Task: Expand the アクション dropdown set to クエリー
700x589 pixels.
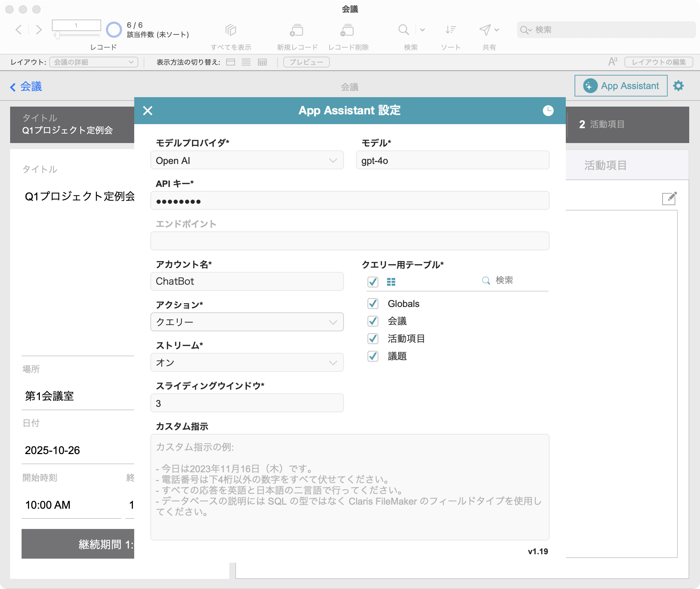Action: tap(247, 322)
